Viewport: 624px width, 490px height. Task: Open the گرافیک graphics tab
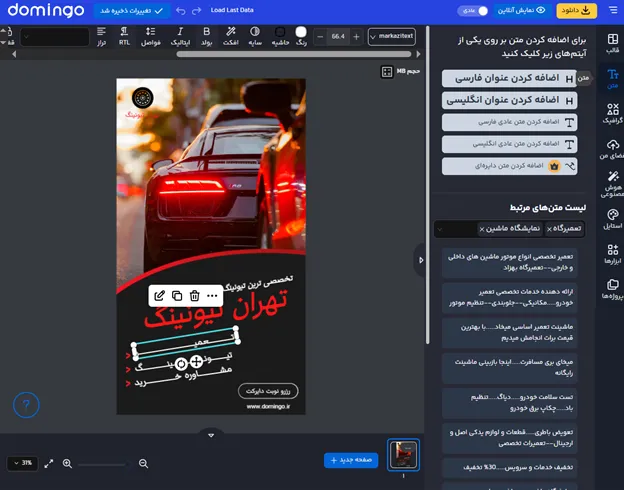(x=612, y=113)
